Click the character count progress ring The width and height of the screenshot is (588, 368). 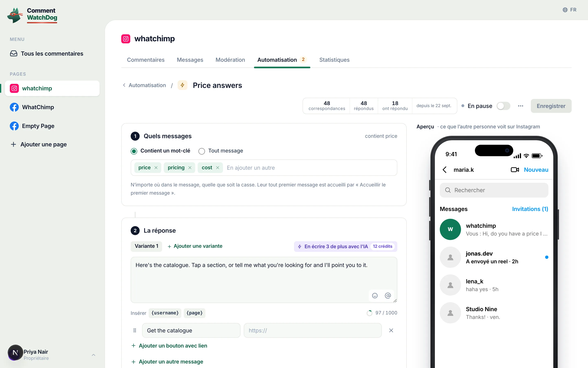point(369,313)
